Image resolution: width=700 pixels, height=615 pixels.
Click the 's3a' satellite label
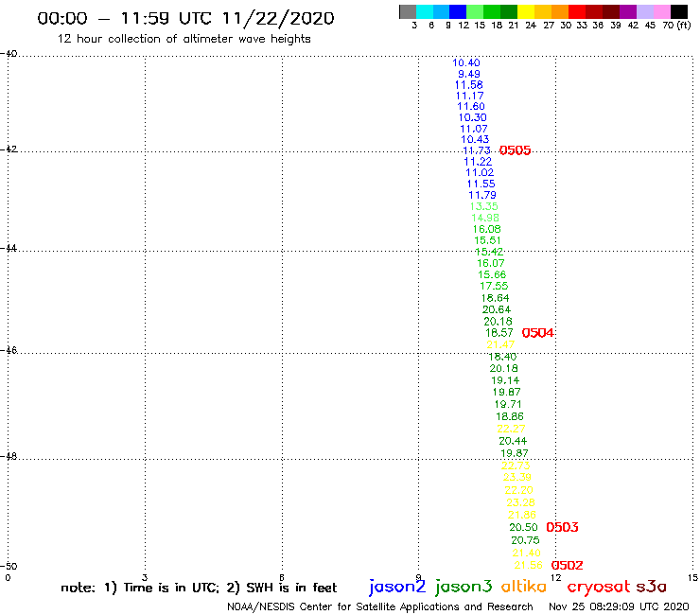651,587
